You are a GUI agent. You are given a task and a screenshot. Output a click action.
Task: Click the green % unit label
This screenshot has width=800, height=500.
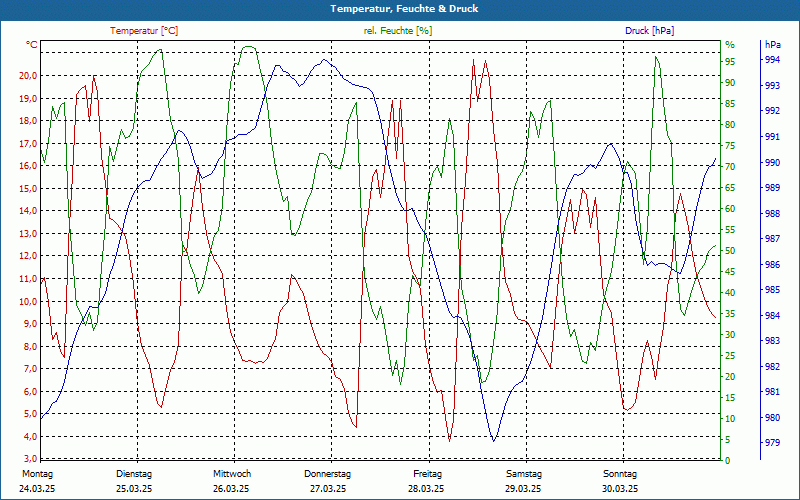pyautogui.click(x=730, y=45)
